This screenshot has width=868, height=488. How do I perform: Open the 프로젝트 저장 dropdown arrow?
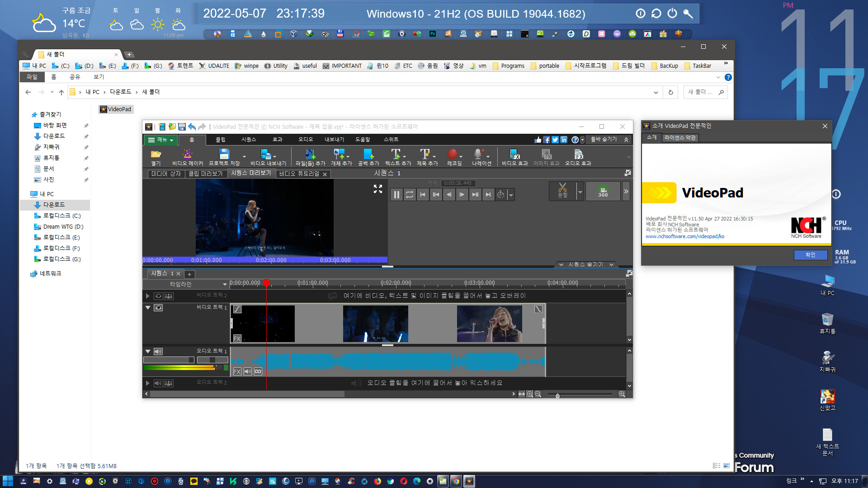(245, 157)
